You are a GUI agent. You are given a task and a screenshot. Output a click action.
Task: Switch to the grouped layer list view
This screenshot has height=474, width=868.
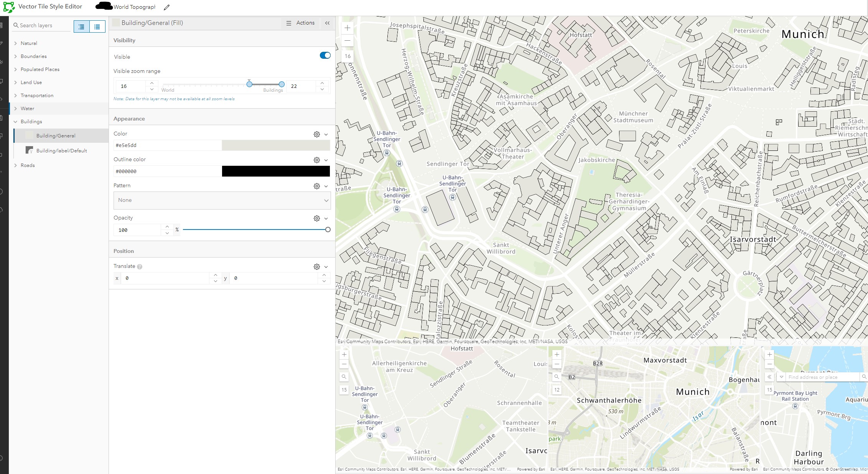81,26
